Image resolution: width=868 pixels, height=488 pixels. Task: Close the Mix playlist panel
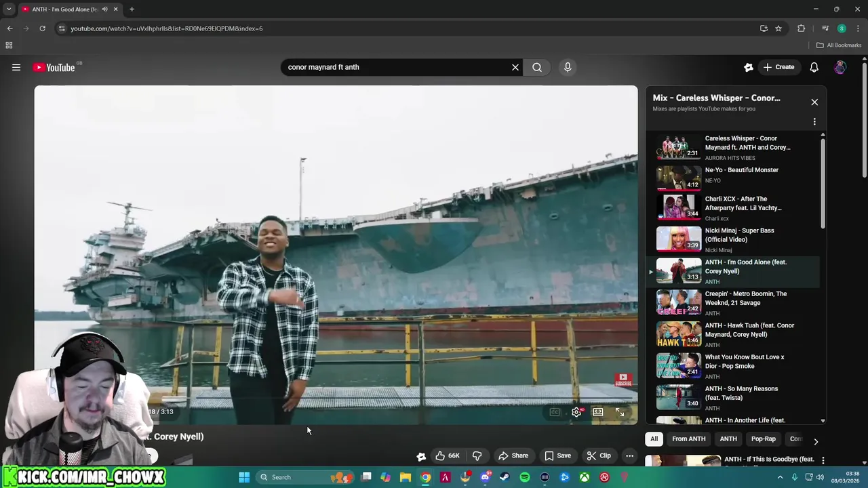pos(814,102)
